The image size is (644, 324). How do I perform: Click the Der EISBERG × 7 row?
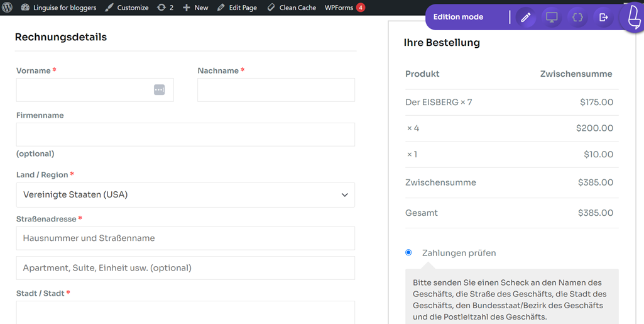[x=512, y=102]
